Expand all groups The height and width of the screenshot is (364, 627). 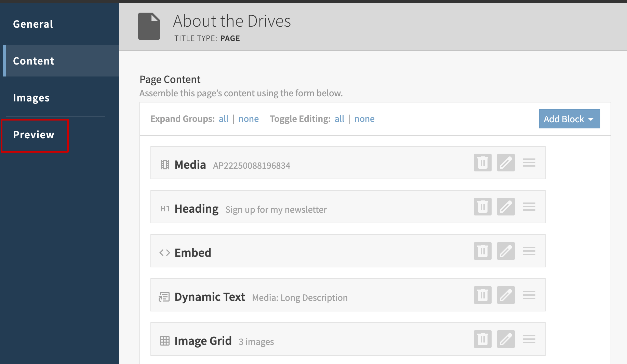223,119
